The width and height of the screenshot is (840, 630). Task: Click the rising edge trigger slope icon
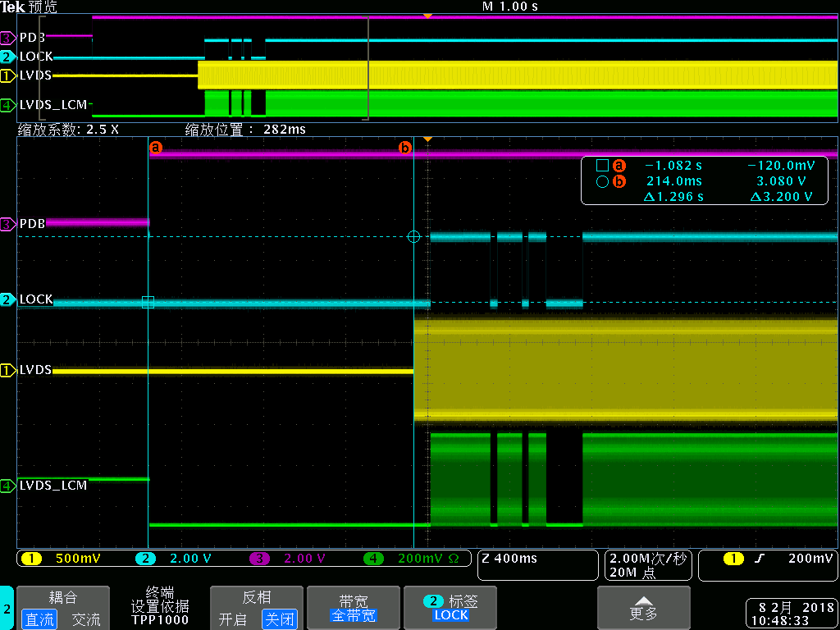coord(758,559)
